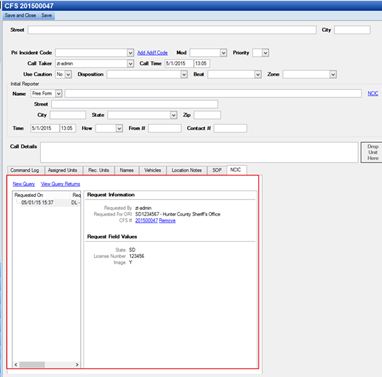Select the 05/01/15 15:37 request row
The width and height of the screenshot is (382, 377).
(x=47, y=203)
